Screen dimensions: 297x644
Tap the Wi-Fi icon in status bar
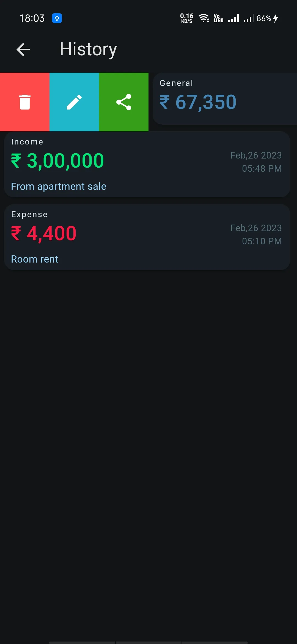coord(204,18)
